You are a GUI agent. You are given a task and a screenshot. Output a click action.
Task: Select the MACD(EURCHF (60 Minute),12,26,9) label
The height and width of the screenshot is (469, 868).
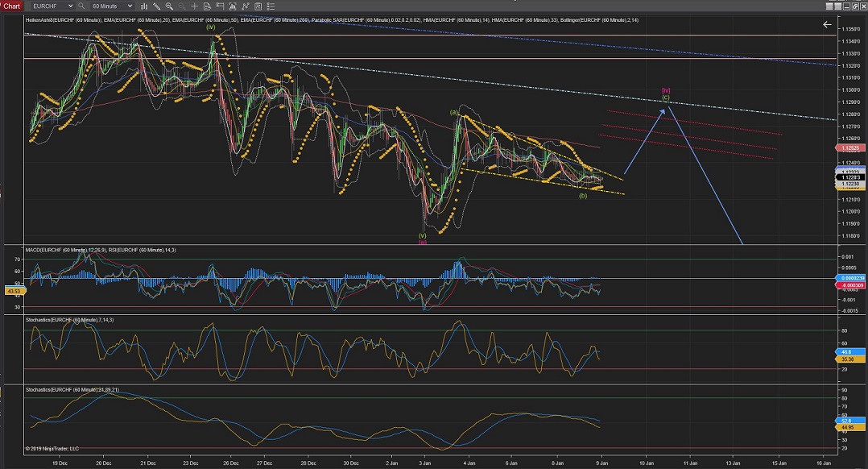point(64,251)
